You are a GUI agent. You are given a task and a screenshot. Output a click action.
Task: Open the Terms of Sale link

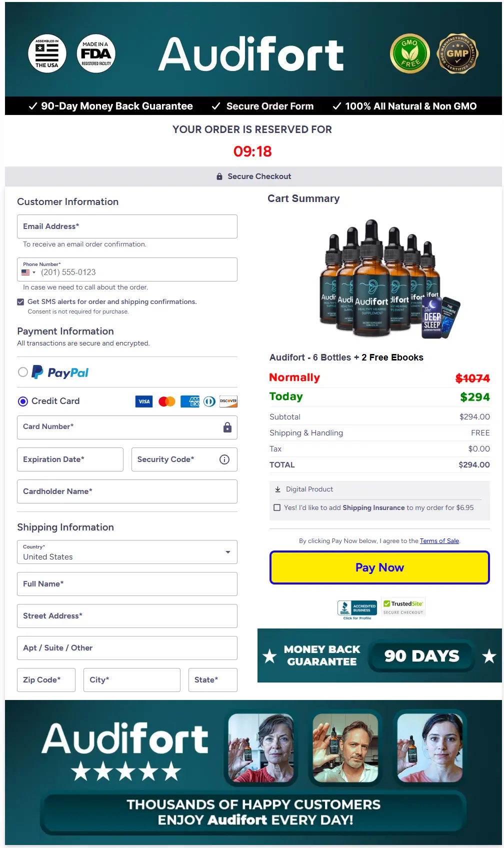[439, 541]
